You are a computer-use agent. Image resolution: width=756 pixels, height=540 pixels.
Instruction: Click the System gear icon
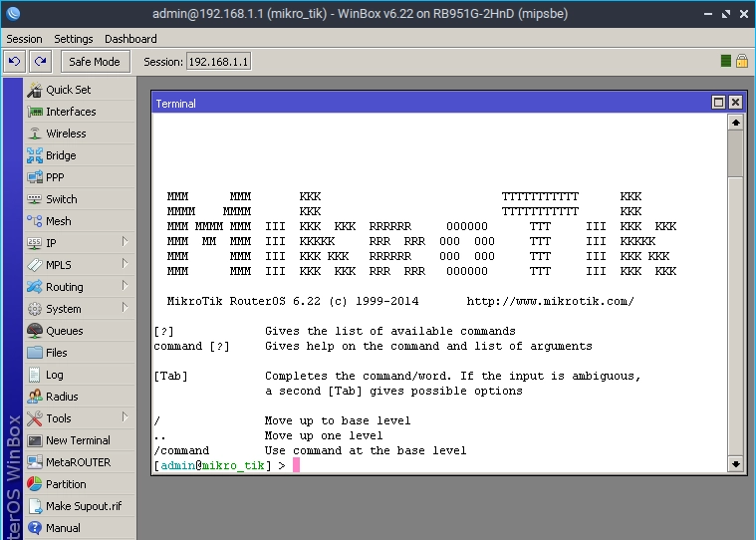pos(35,309)
